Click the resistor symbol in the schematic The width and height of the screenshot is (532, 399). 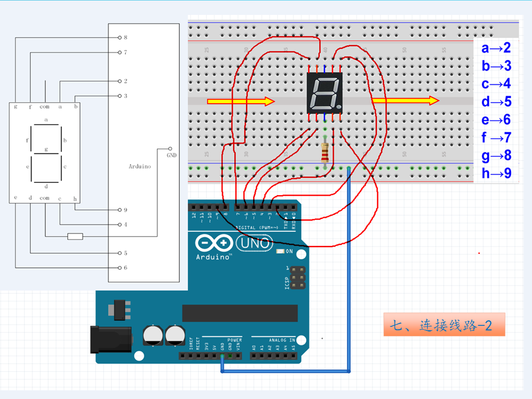click(75, 237)
